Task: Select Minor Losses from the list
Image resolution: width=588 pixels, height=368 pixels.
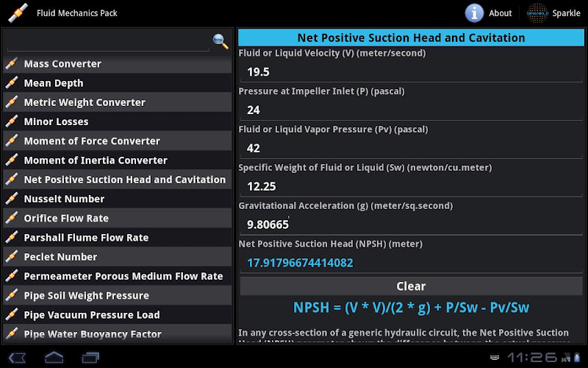Action: (56, 121)
